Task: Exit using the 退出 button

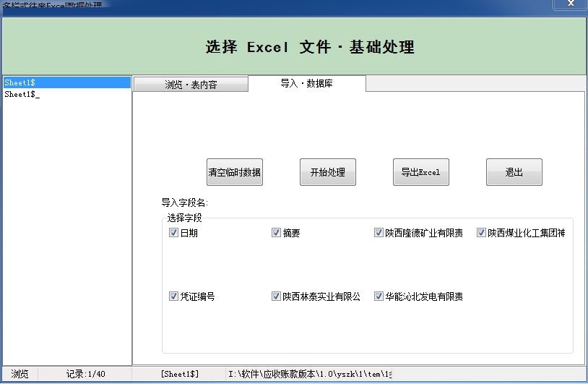Action: tap(514, 172)
